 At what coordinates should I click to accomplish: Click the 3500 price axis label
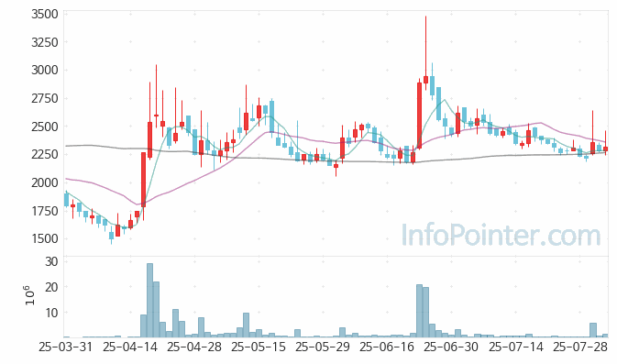[45, 14]
